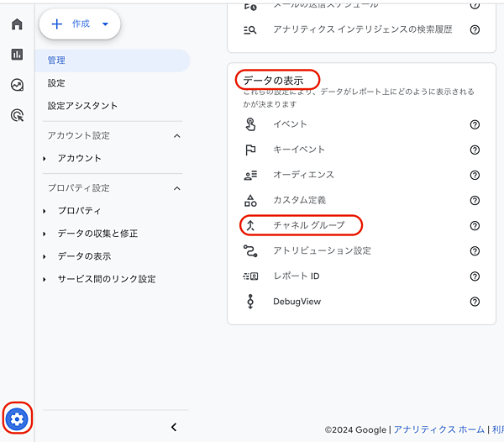Collapse the プロパティ設定 section
Screen dimensions: 504x442
(176, 188)
